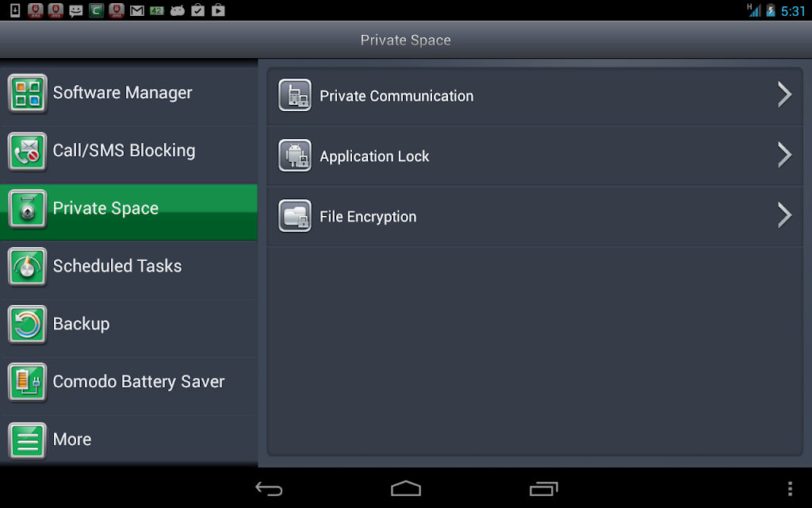Screen dimensions: 812x508
Task: Click the Application Lock android icon
Action: [x=295, y=156]
